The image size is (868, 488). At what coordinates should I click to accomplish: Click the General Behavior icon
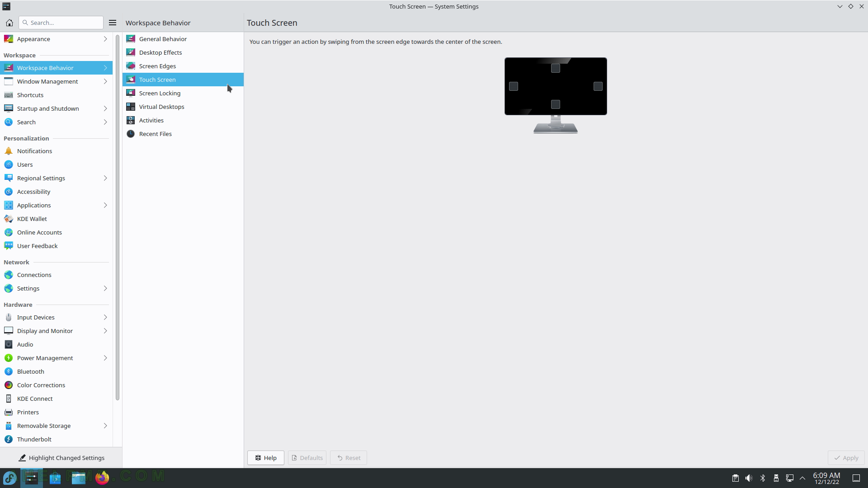click(x=131, y=39)
